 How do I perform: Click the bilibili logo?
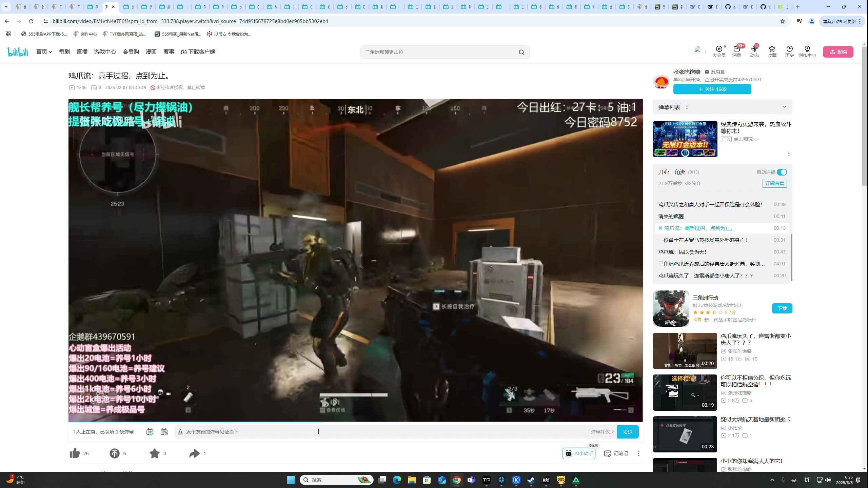click(18, 52)
